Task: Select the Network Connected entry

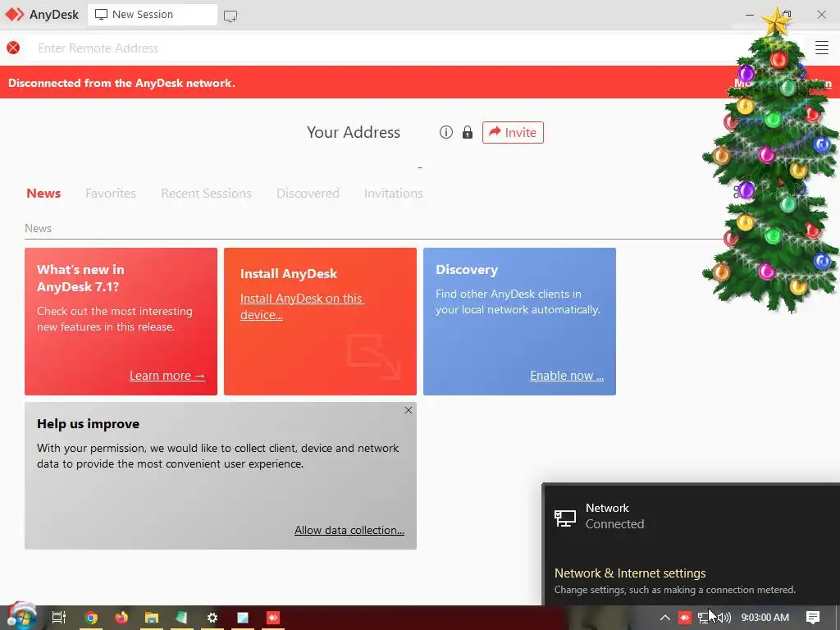Action: 691,516
